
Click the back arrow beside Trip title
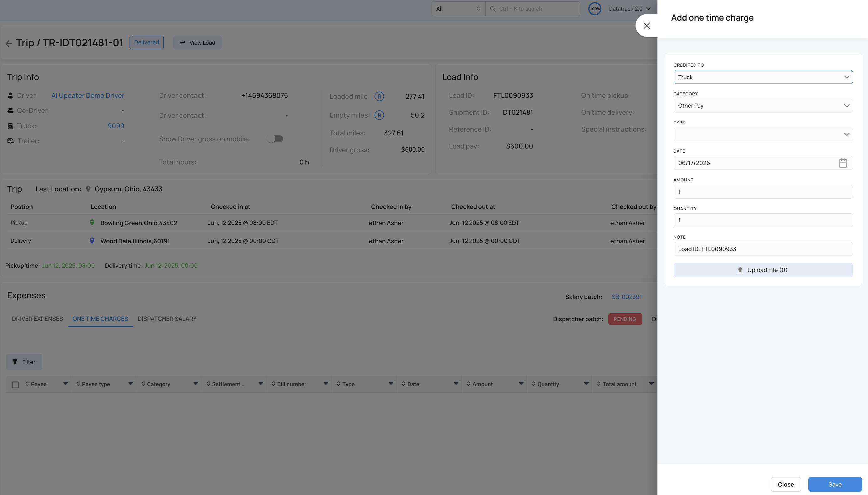pyautogui.click(x=9, y=43)
